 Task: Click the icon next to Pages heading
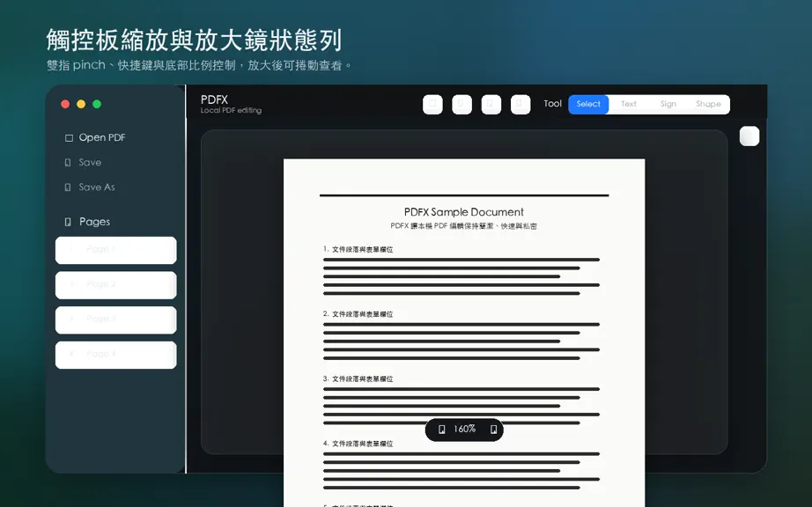[68, 222]
